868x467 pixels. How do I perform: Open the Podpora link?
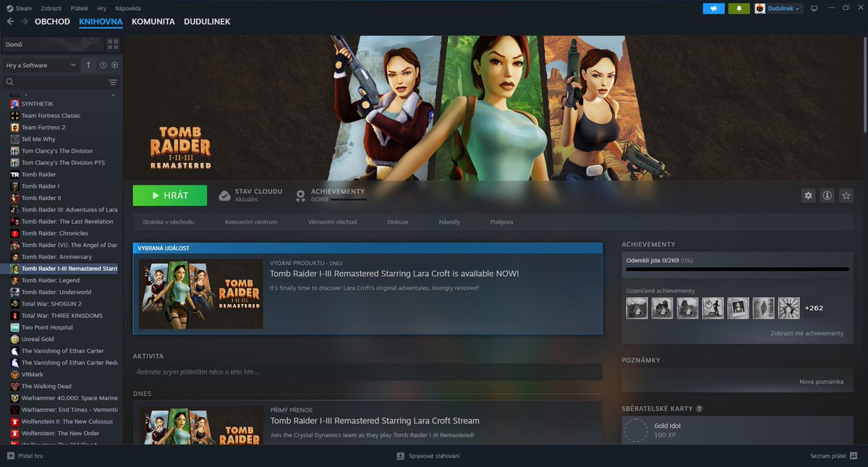tap(502, 222)
